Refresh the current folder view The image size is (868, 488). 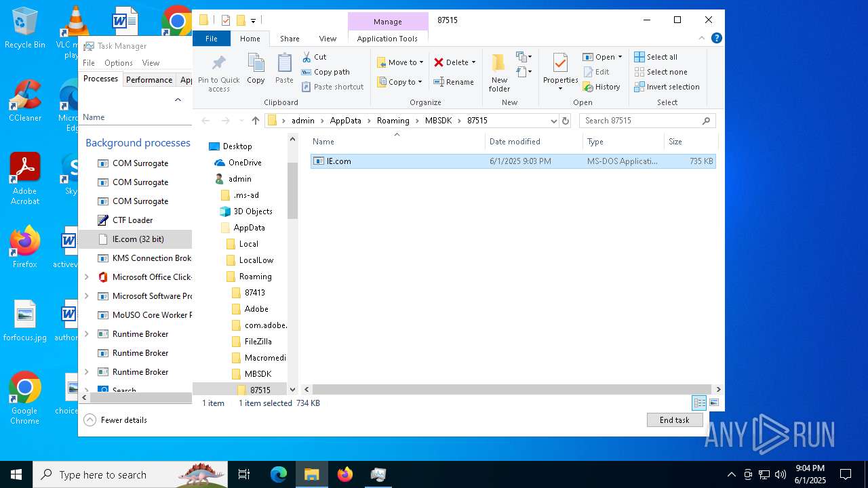[566, 121]
